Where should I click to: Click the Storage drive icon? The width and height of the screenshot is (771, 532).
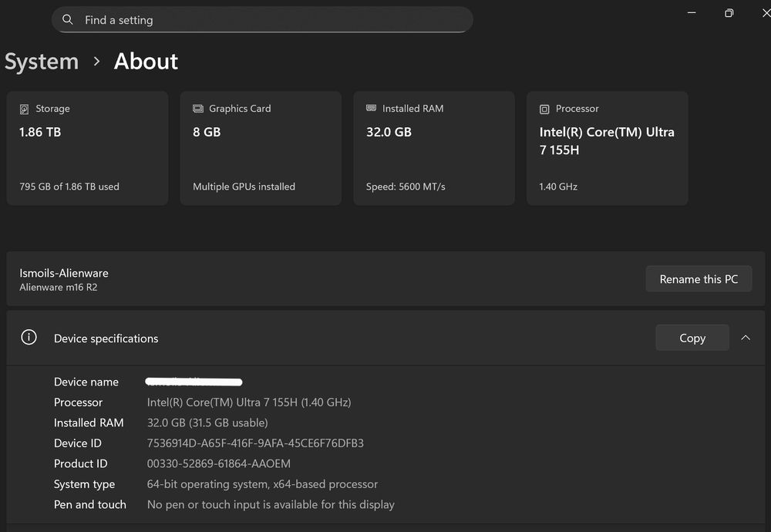[25, 109]
